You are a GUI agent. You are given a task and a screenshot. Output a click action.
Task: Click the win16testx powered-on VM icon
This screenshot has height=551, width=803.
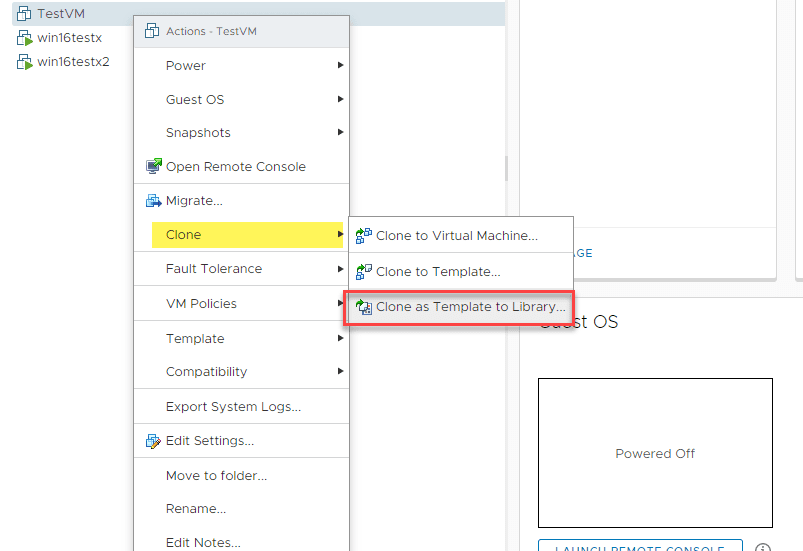pyautogui.click(x=24, y=38)
